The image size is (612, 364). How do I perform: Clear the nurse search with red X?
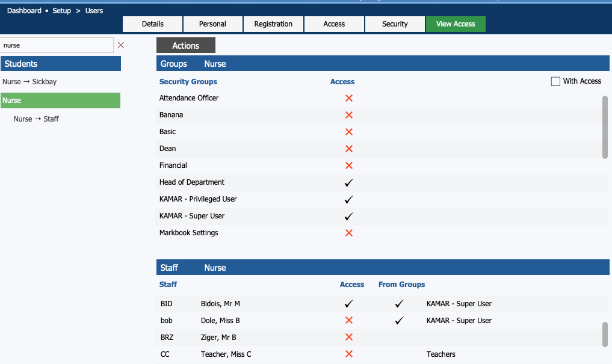(121, 45)
